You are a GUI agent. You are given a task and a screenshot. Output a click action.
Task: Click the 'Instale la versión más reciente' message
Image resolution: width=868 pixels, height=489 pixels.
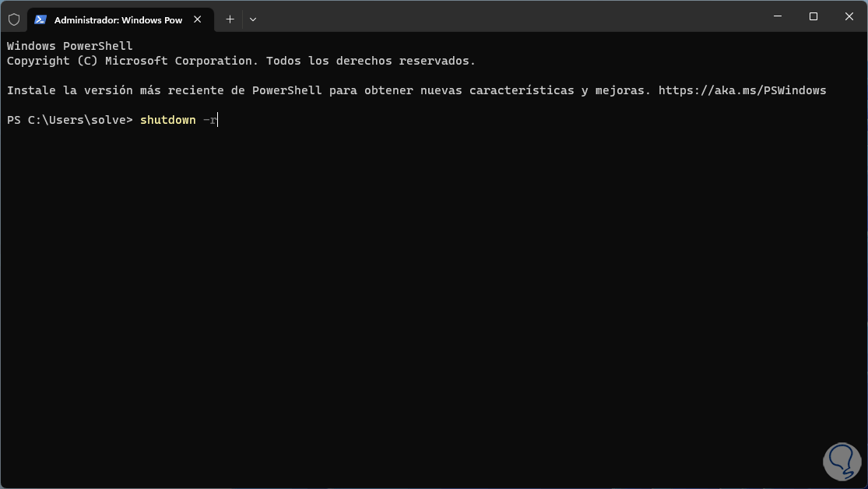point(327,90)
